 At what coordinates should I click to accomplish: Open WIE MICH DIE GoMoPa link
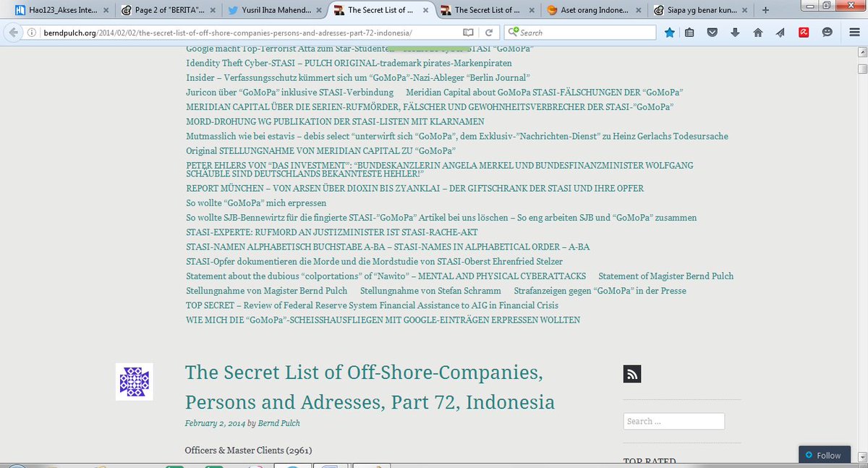[x=383, y=320]
